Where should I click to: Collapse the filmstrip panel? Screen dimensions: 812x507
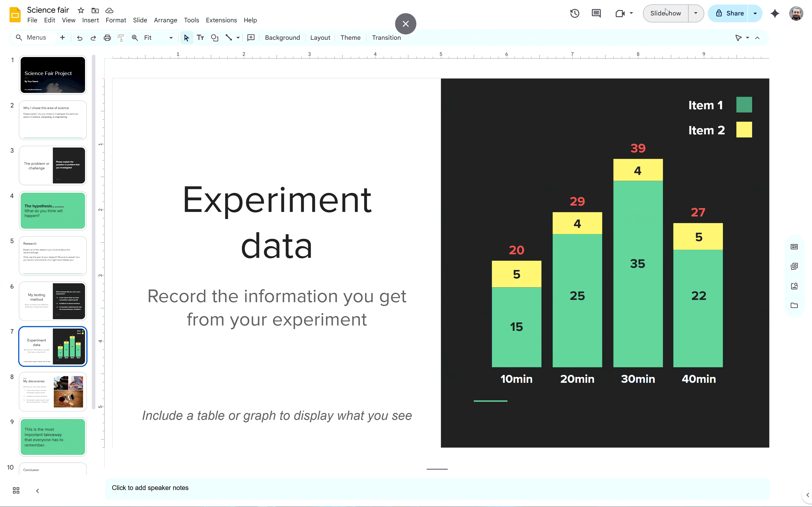[x=38, y=491]
